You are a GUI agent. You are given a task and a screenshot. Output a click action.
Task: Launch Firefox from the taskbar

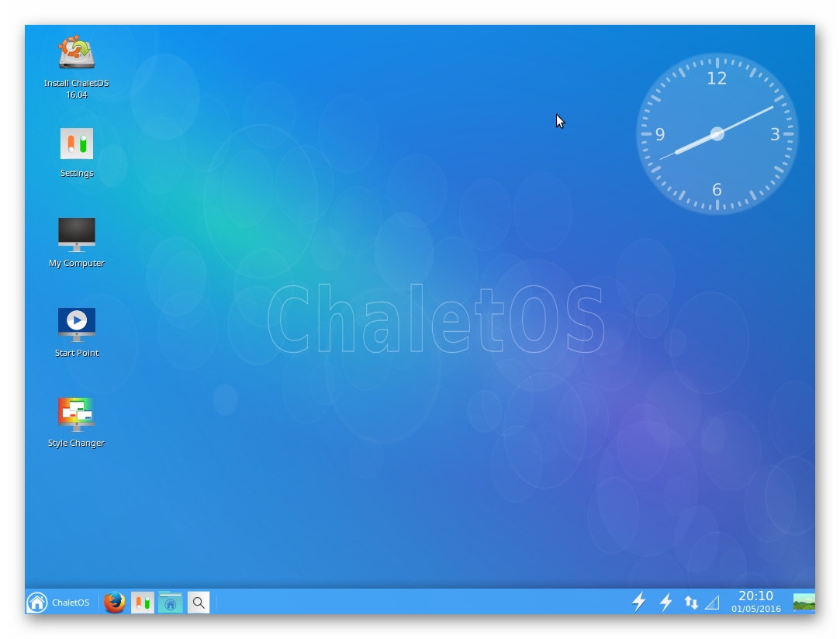coord(114,603)
